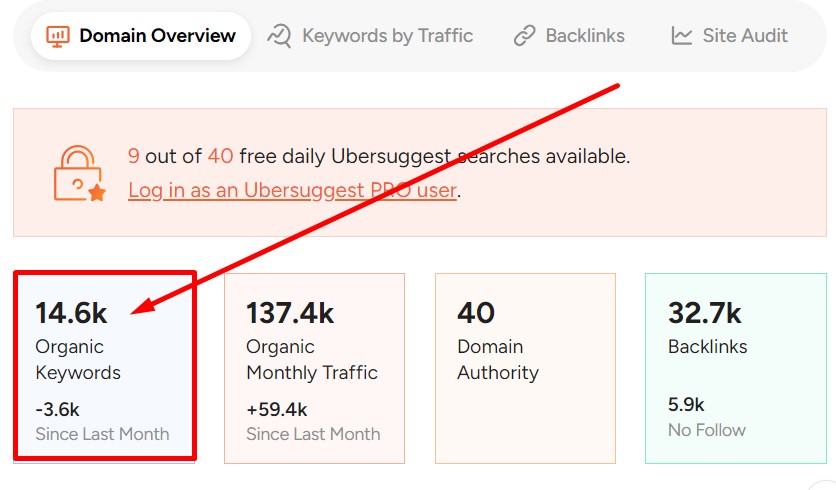Click the 137.4k traffic number
The height and width of the screenshot is (490, 836).
290,313
